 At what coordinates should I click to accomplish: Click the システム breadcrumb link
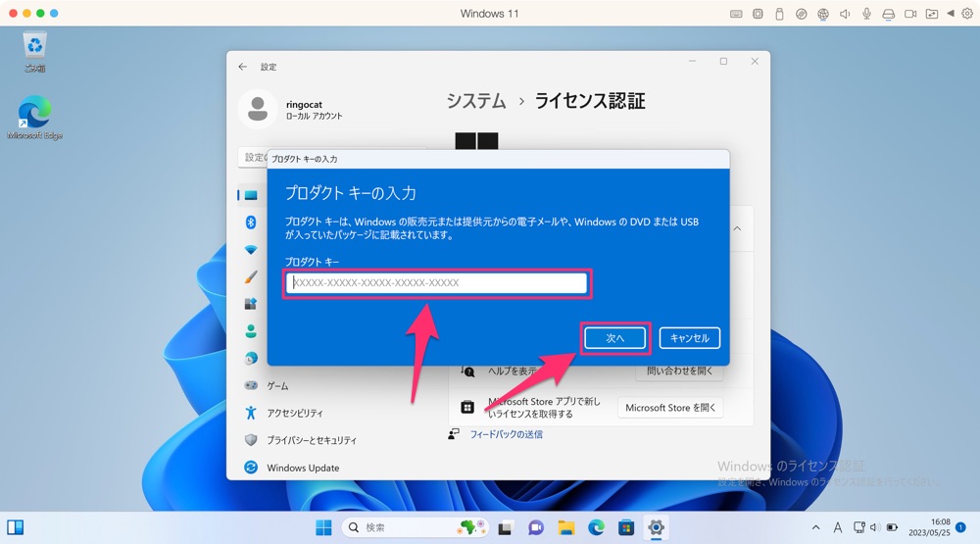click(475, 101)
